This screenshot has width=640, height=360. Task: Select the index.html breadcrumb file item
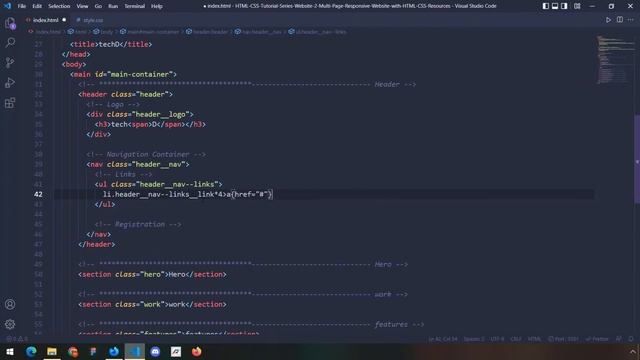click(44, 31)
